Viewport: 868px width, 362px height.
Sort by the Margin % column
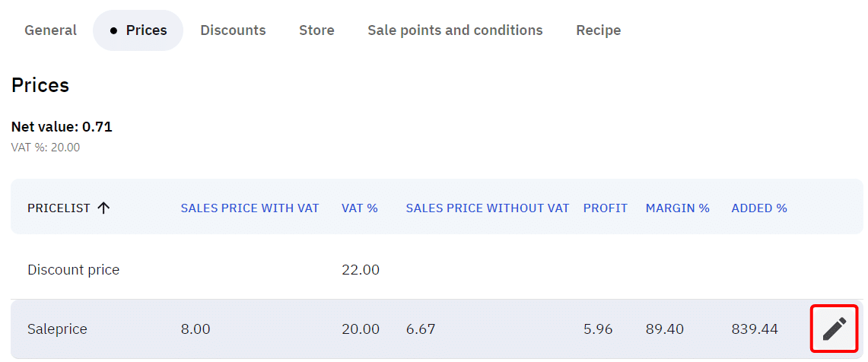point(677,208)
